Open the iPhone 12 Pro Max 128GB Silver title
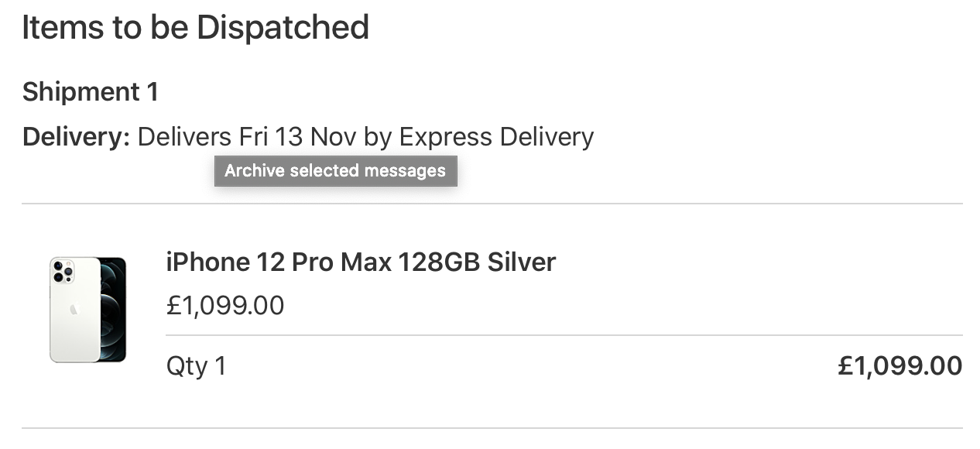This screenshot has width=980, height=449. point(361,262)
